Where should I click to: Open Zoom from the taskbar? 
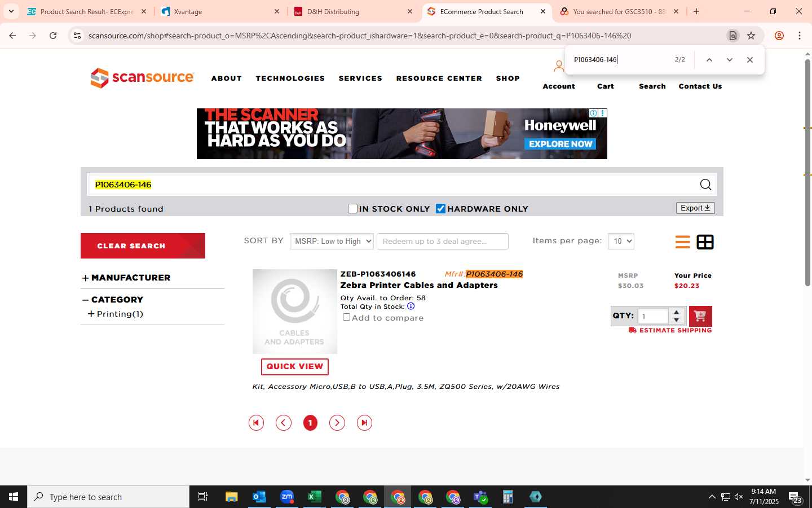pos(287,497)
